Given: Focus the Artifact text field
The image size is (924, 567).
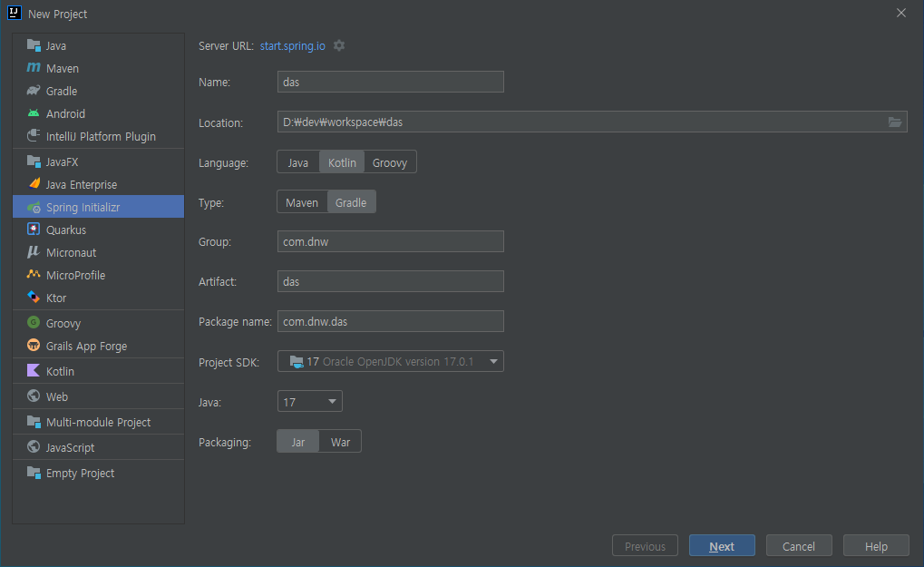Looking at the screenshot, I should pos(390,282).
